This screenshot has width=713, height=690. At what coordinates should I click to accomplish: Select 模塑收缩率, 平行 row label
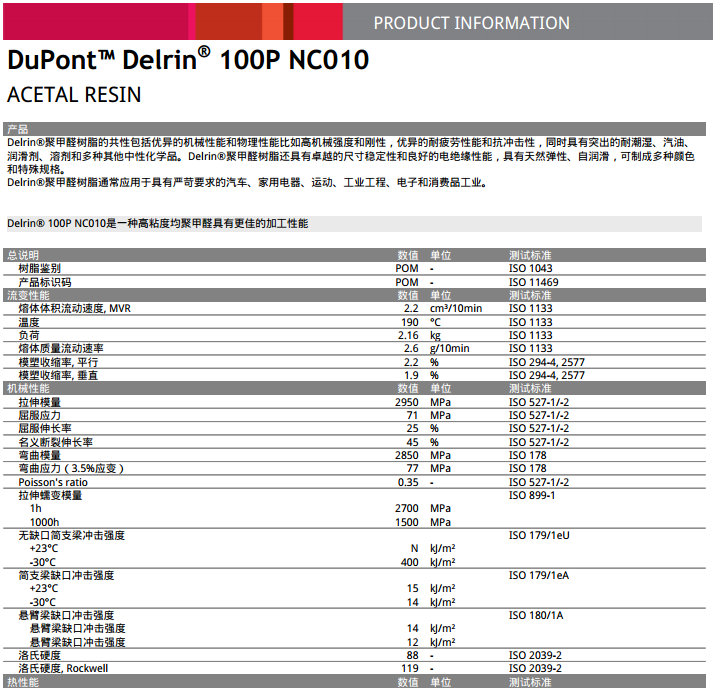pyautogui.click(x=58, y=362)
